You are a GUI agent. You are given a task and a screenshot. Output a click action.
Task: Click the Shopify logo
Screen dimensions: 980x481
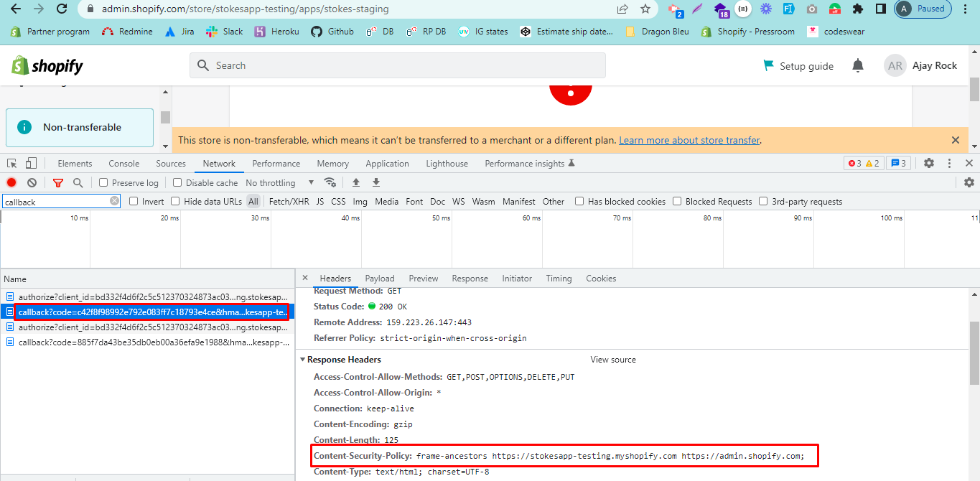(x=47, y=66)
